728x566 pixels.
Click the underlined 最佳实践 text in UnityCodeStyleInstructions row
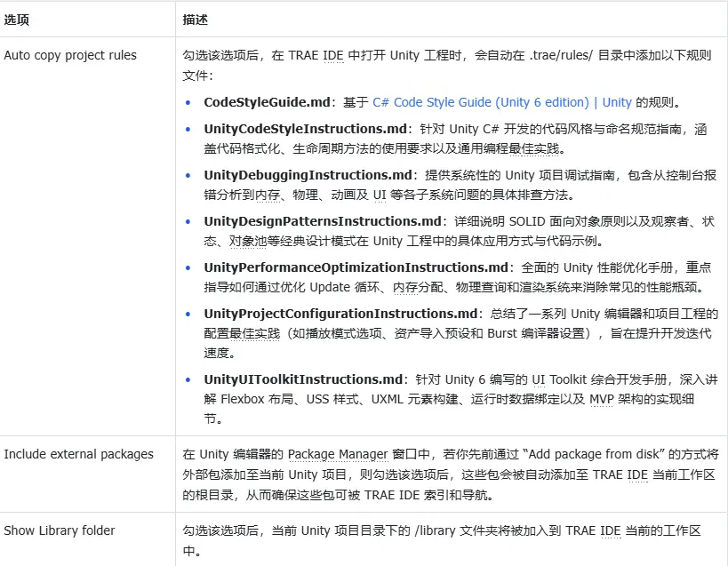point(534,148)
